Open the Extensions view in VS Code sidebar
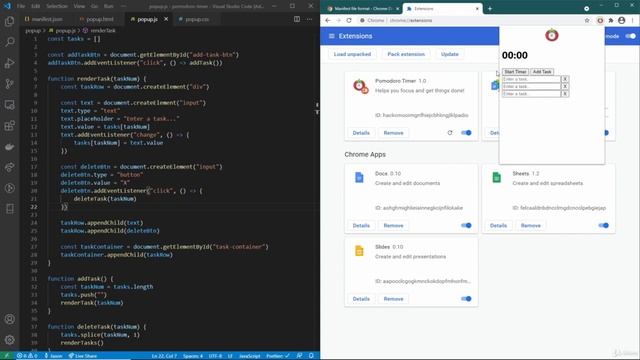 click(x=9, y=125)
